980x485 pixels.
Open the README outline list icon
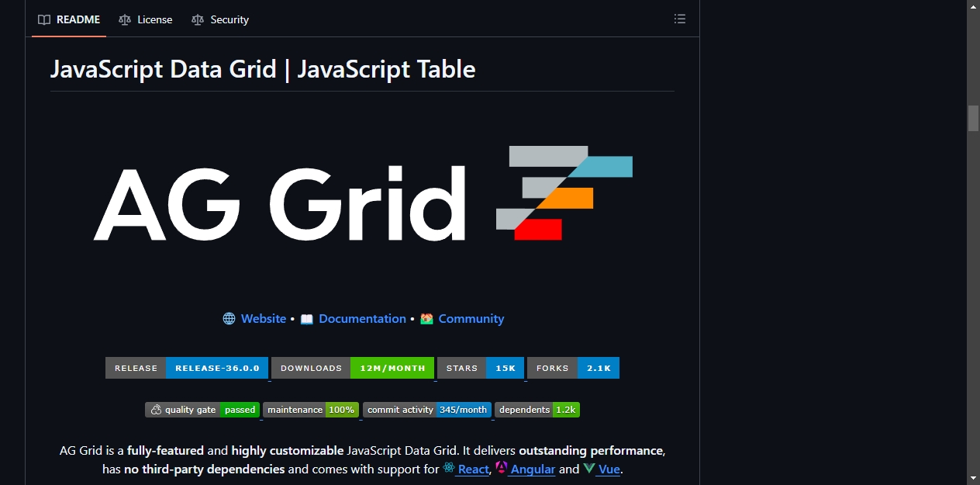tap(680, 19)
